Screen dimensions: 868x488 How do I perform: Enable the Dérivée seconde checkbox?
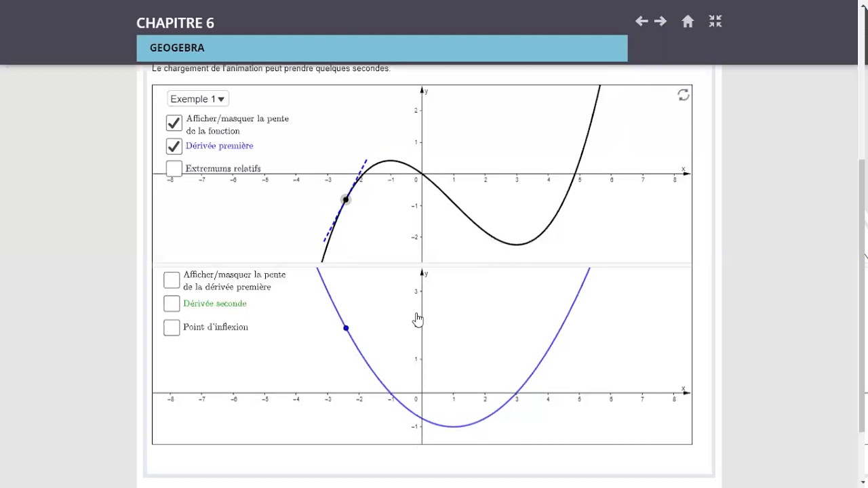pyautogui.click(x=172, y=304)
